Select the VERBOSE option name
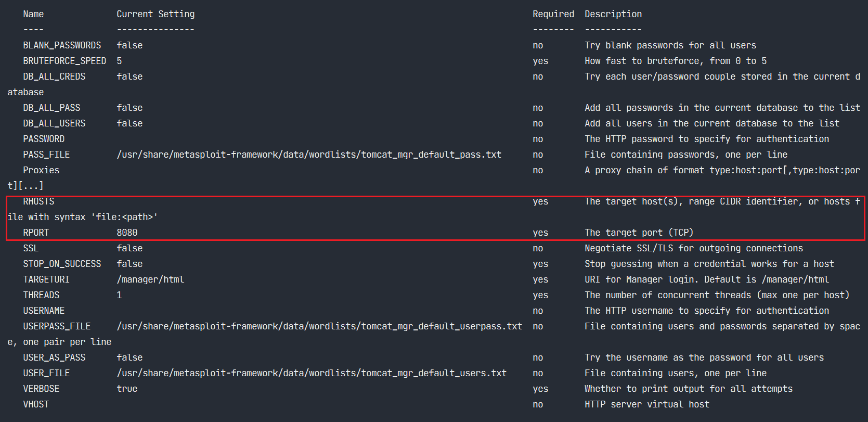The height and width of the screenshot is (422, 868). click(x=41, y=389)
